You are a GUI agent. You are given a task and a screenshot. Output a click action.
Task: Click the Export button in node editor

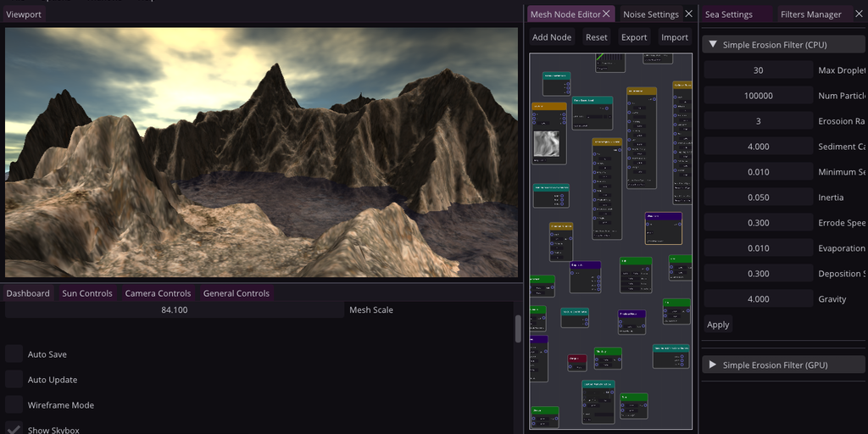point(634,37)
